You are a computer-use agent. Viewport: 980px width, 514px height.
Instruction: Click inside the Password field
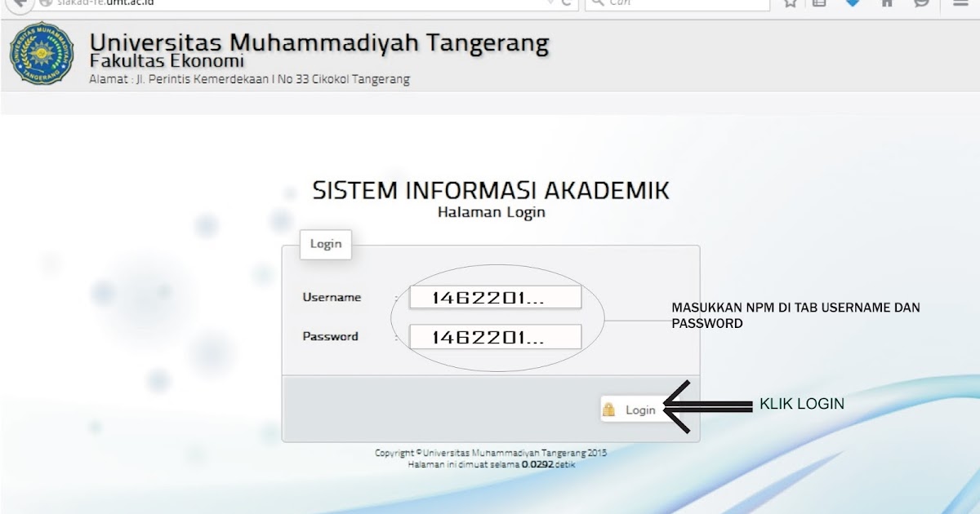495,336
